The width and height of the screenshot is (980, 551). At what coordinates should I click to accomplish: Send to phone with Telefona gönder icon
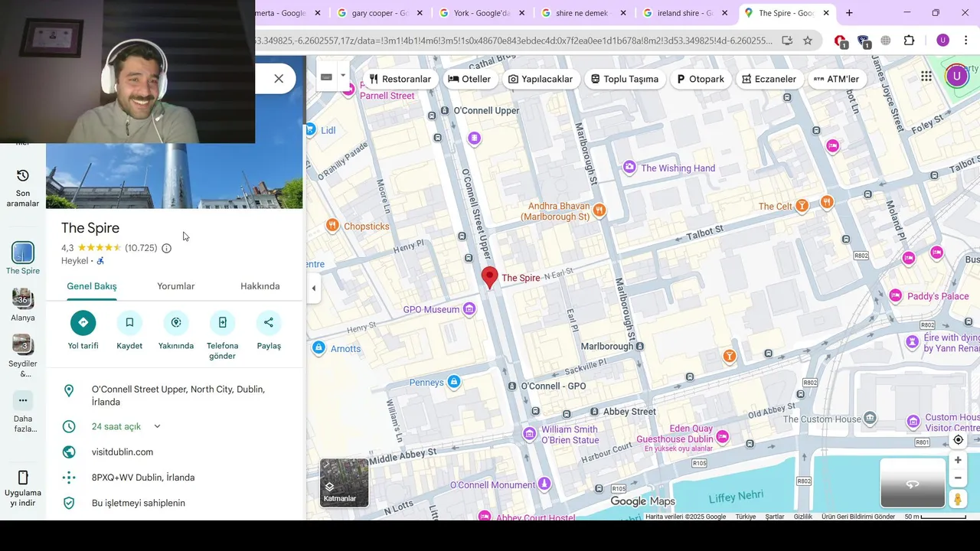[222, 322]
